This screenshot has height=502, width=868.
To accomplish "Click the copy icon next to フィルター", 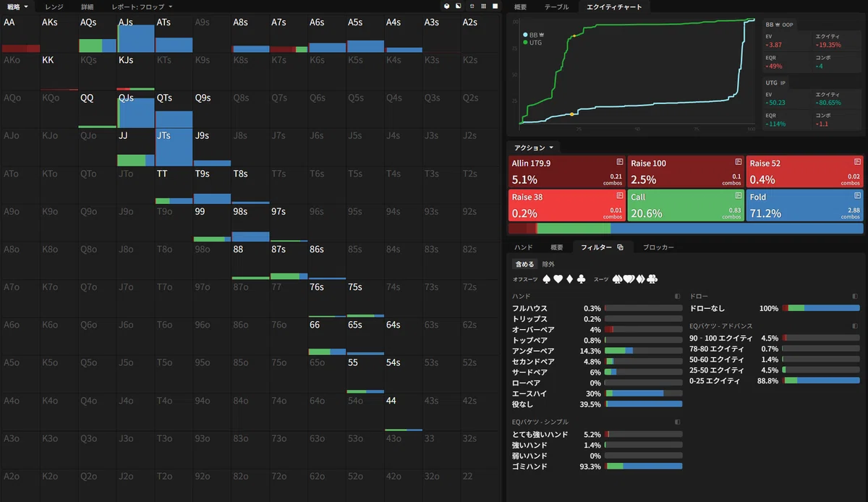I will (x=620, y=247).
